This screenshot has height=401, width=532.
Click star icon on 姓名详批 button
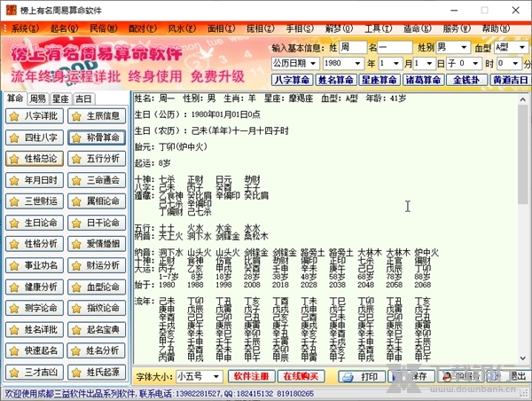14,330
